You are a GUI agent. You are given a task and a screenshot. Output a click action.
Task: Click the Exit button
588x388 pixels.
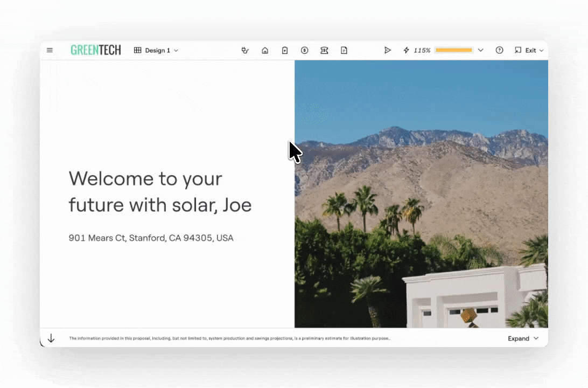pyautogui.click(x=529, y=50)
